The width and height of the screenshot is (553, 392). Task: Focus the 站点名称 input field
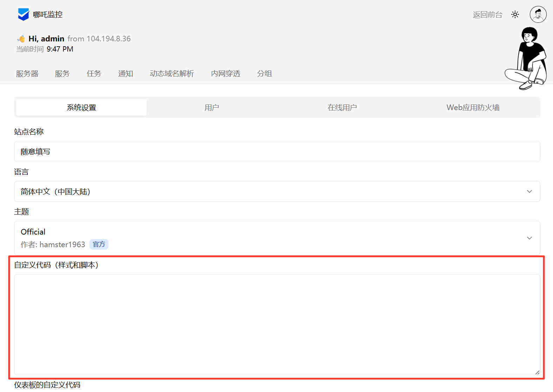(x=277, y=151)
